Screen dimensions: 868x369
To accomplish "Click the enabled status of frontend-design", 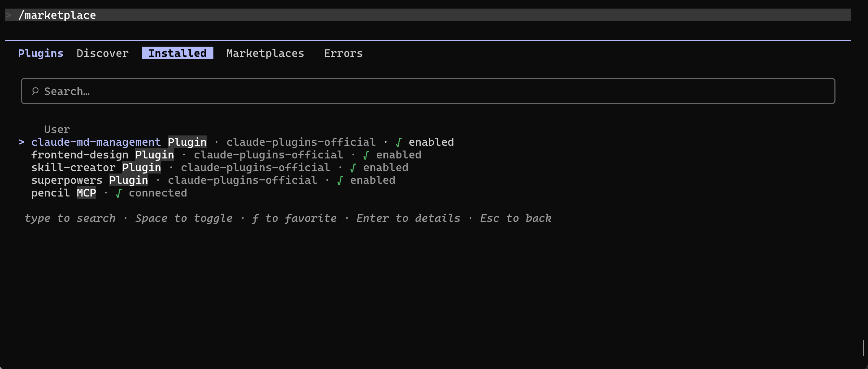I will coord(399,155).
